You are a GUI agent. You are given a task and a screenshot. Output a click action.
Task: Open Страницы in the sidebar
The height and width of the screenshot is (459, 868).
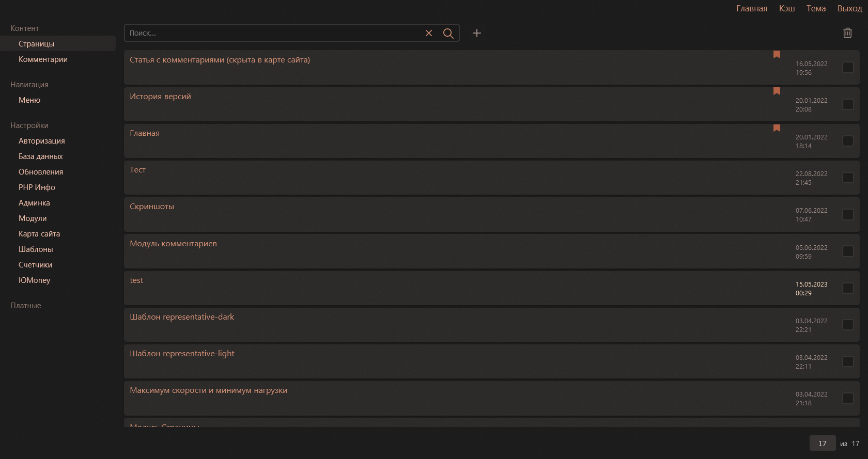[x=58, y=44]
